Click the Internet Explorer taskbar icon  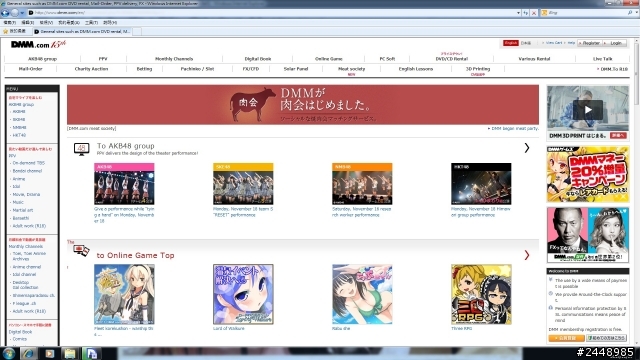pyautogui.click(x=28, y=353)
